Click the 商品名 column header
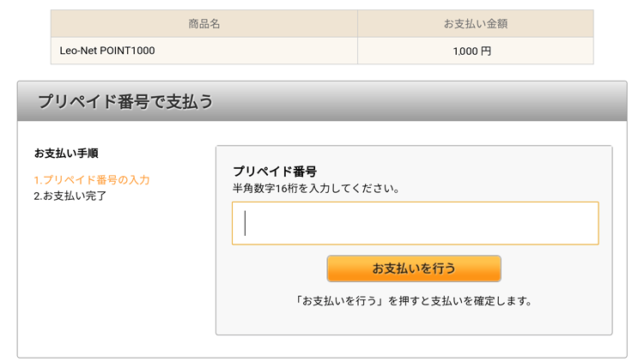Image resolution: width=644 pixels, height=362 pixels. [204, 24]
